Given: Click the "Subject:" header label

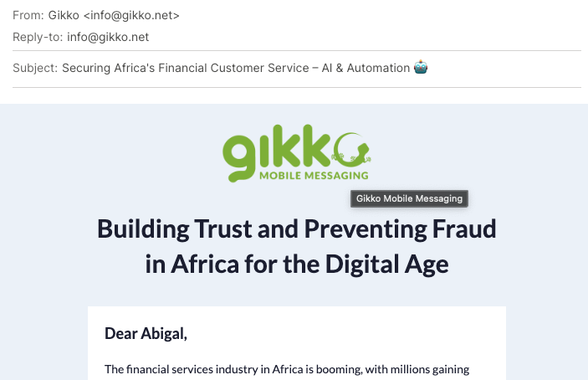Looking at the screenshot, I should coord(35,68).
